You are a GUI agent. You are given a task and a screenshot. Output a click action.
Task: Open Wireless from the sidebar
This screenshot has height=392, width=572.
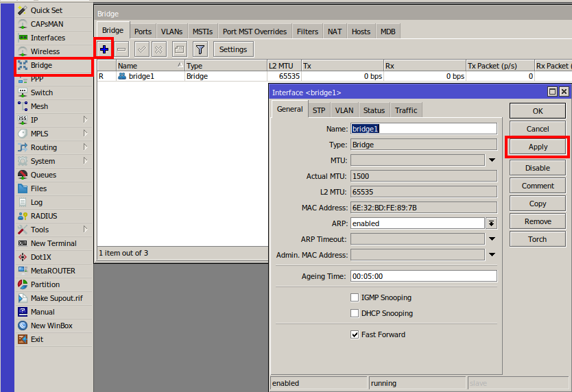pyautogui.click(x=45, y=51)
